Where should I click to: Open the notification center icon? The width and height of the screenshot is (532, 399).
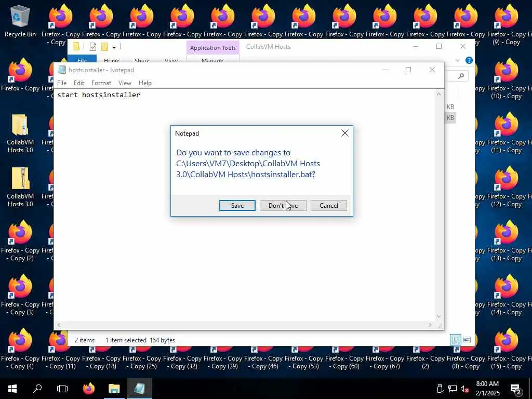pos(516,390)
